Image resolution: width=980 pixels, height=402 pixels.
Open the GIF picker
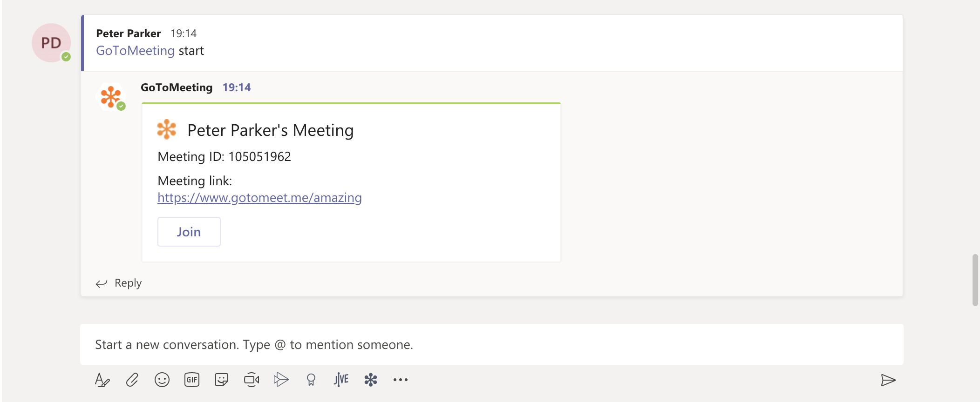[192, 380]
